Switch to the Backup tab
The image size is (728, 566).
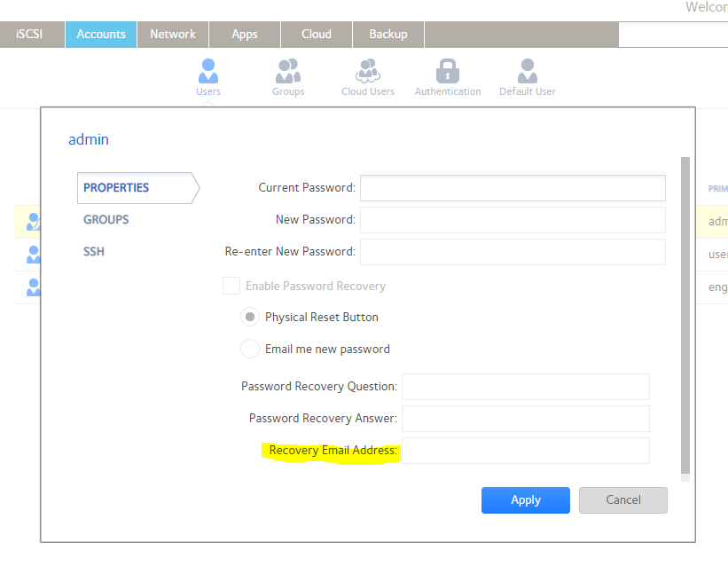point(388,35)
